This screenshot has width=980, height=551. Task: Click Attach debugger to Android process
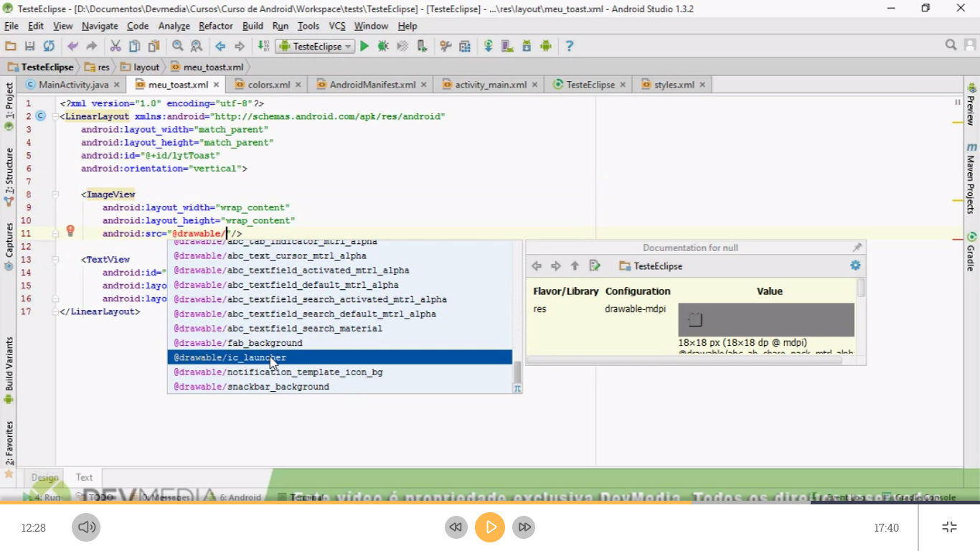point(422,46)
